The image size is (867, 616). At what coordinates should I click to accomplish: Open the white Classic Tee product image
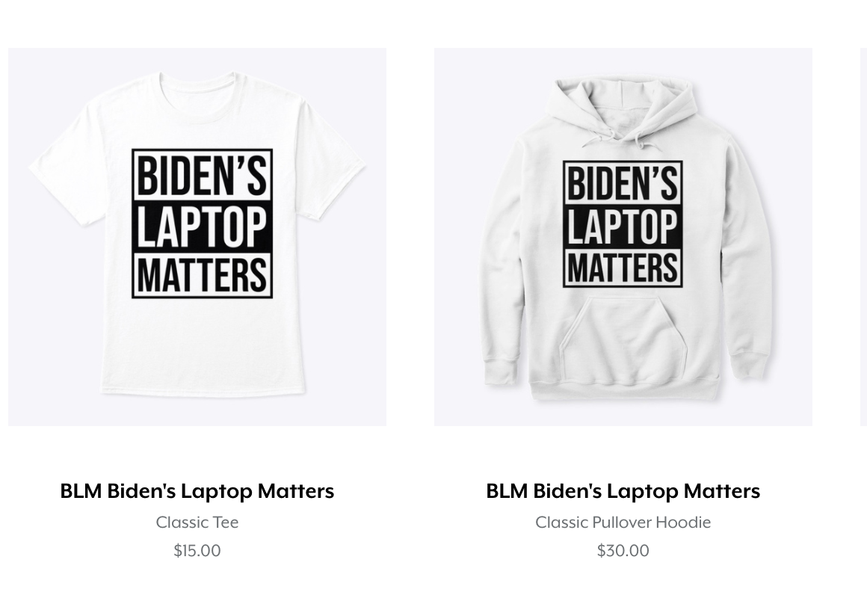pyautogui.click(x=197, y=237)
